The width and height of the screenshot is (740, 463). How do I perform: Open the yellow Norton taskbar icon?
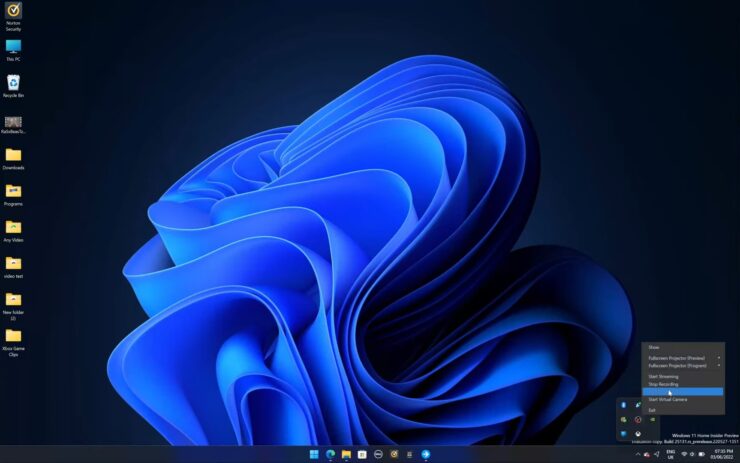[394, 454]
